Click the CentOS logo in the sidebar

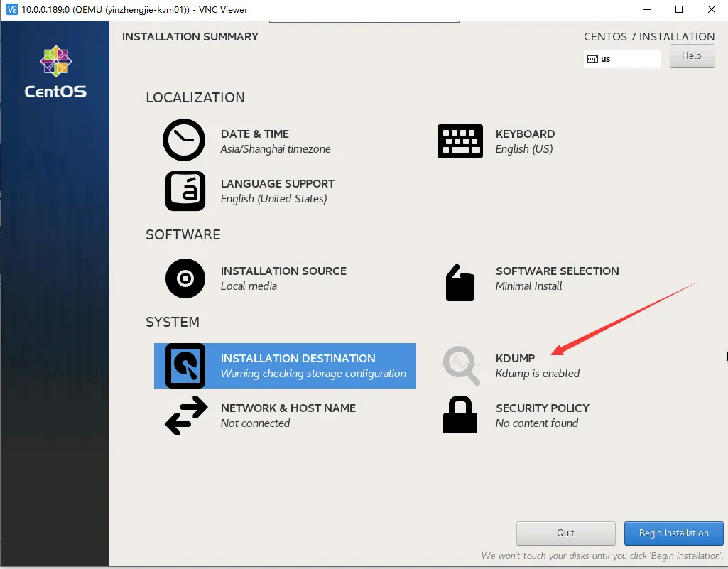(55, 72)
